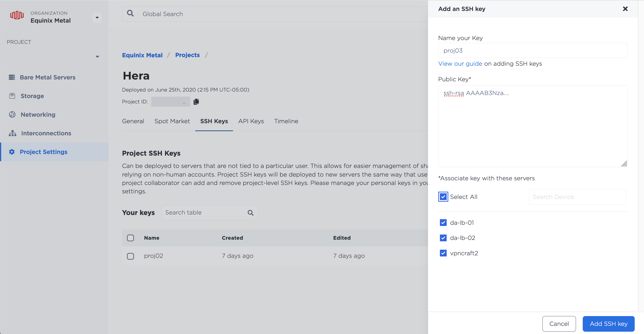Viewport: 644px width, 334px height.
Task: Click the Interconnections icon
Action: 13,133
